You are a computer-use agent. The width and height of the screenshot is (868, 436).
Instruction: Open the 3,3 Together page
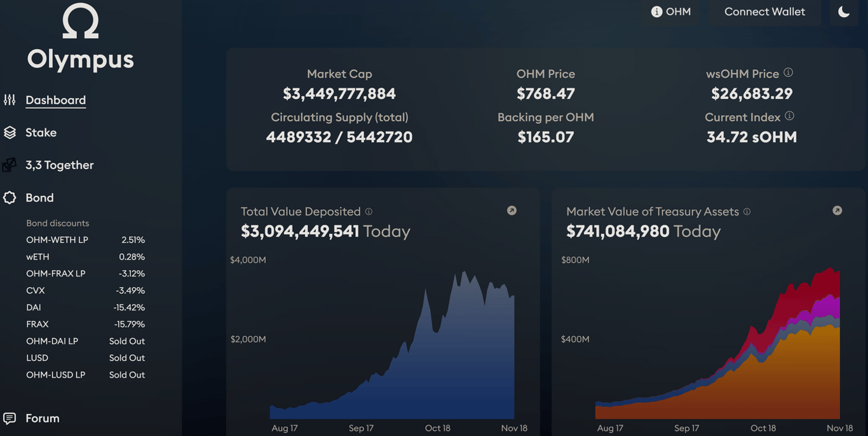coord(60,165)
